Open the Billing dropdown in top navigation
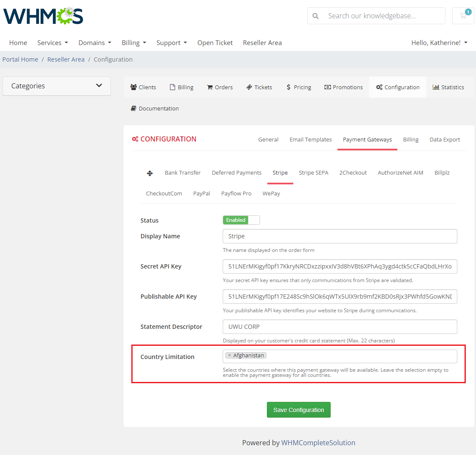The height and width of the screenshot is (455, 476). coord(134,43)
